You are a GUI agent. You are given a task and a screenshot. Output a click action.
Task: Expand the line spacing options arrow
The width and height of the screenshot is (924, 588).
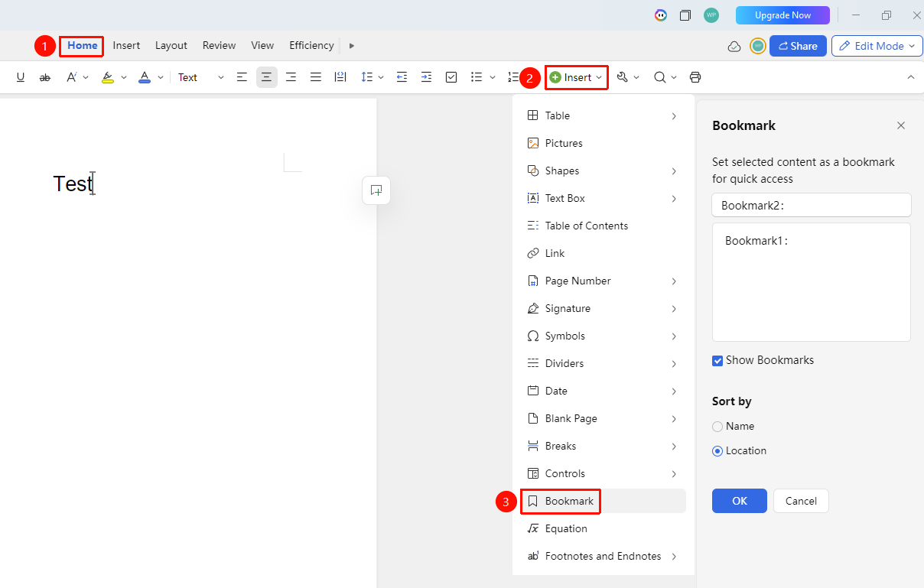click(x=381, y=77)
